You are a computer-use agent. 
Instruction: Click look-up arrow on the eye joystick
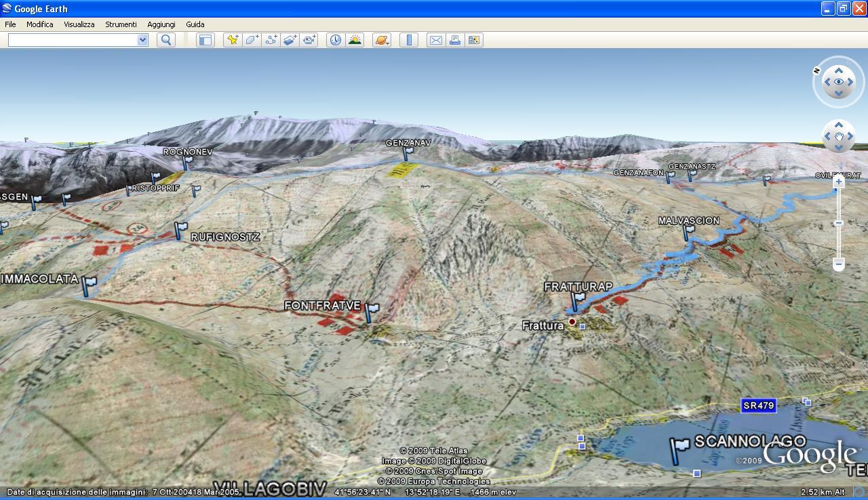point(839,70)
